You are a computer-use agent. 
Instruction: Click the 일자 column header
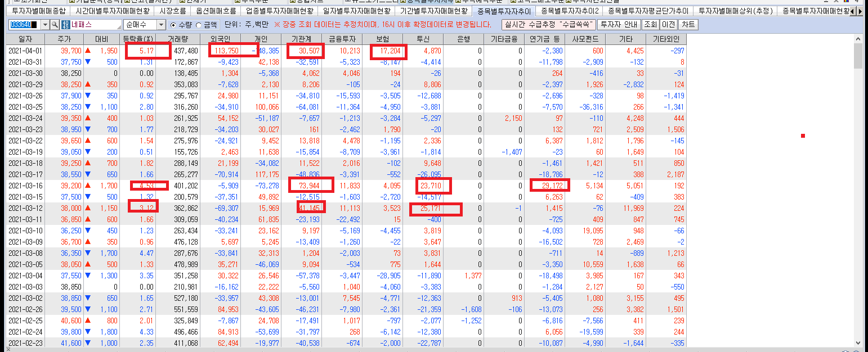pos(25,39)
